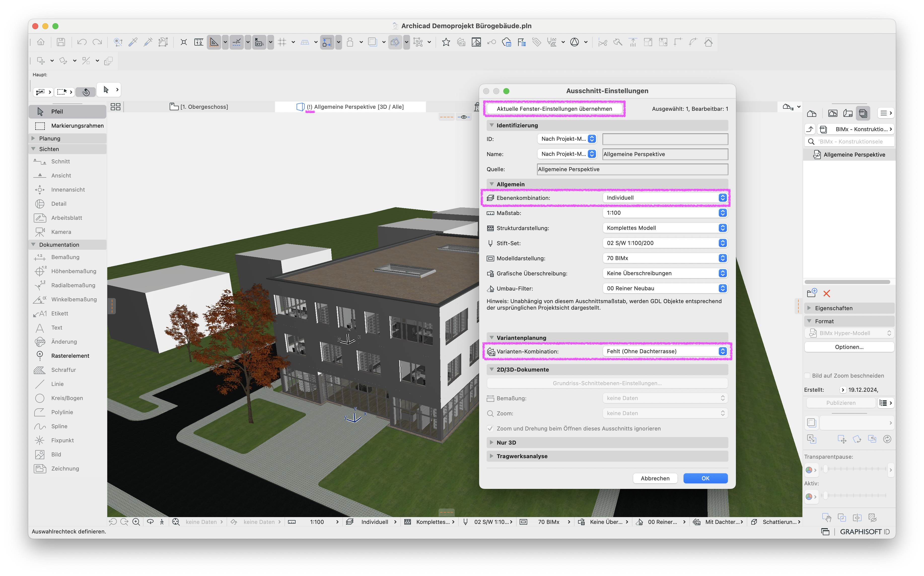This screenshot has width=924, height=576.
Task: Toggle the grid snap button in toolbar
Action: click(282, 42)
